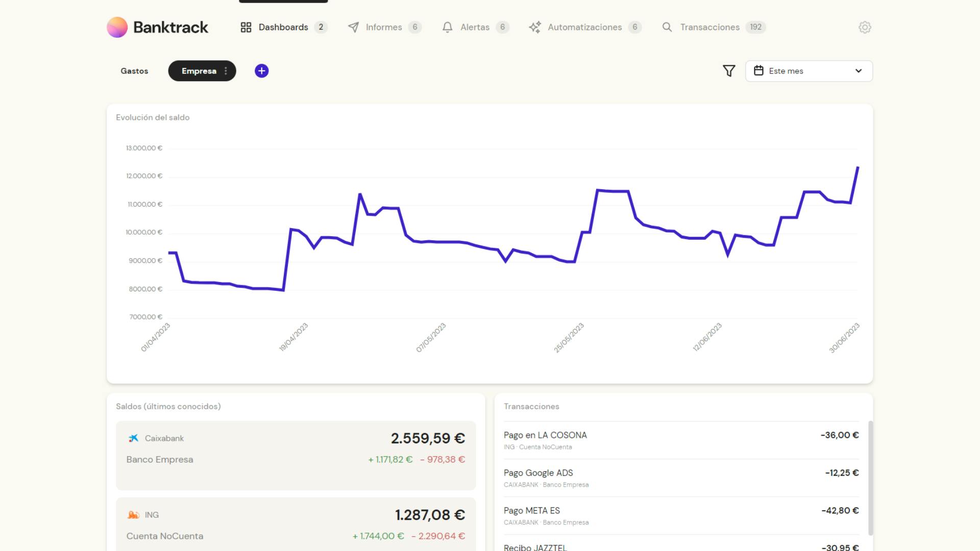Click the Automatizaciones sparkle icon

click(535, 27)
